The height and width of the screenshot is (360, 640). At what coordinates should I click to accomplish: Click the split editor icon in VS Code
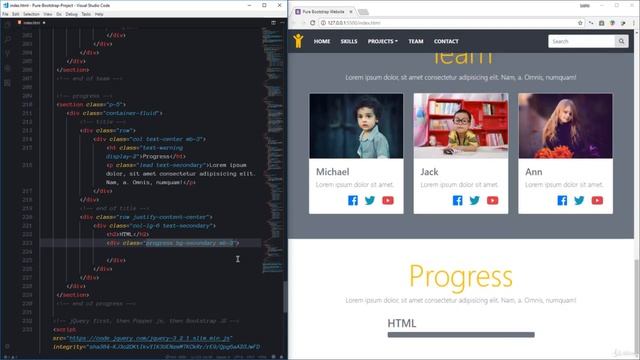pos(273,23)
